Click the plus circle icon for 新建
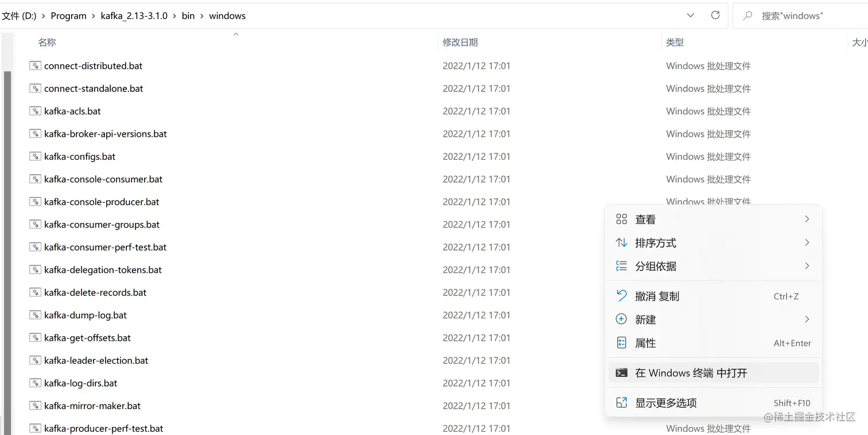868x435 pixels. coord(621,319)
